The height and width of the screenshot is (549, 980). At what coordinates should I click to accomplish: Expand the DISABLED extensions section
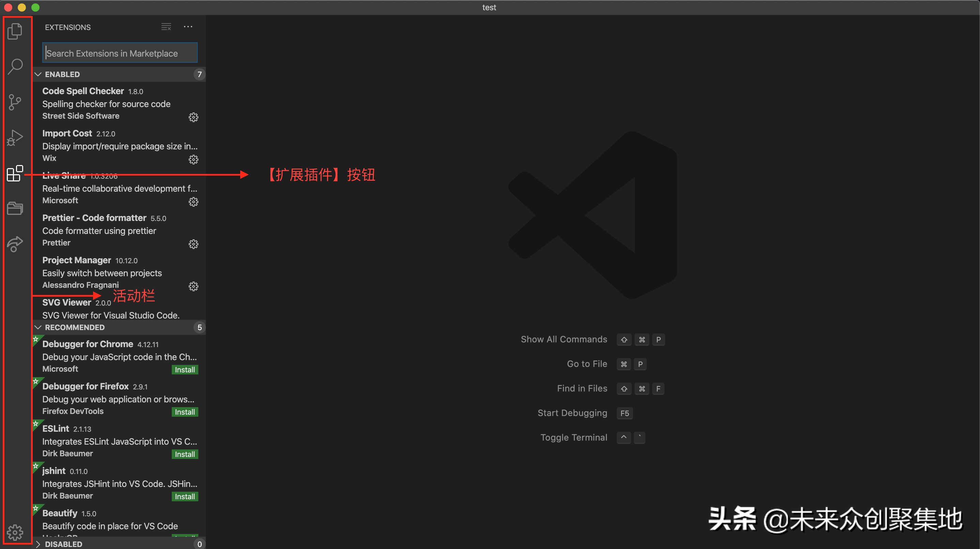38,544
